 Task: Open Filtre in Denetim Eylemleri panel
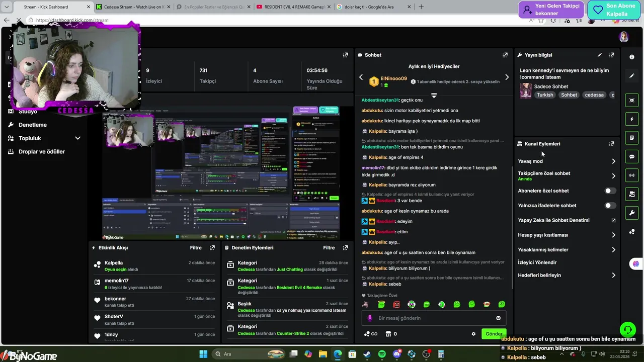pos(329,248)
